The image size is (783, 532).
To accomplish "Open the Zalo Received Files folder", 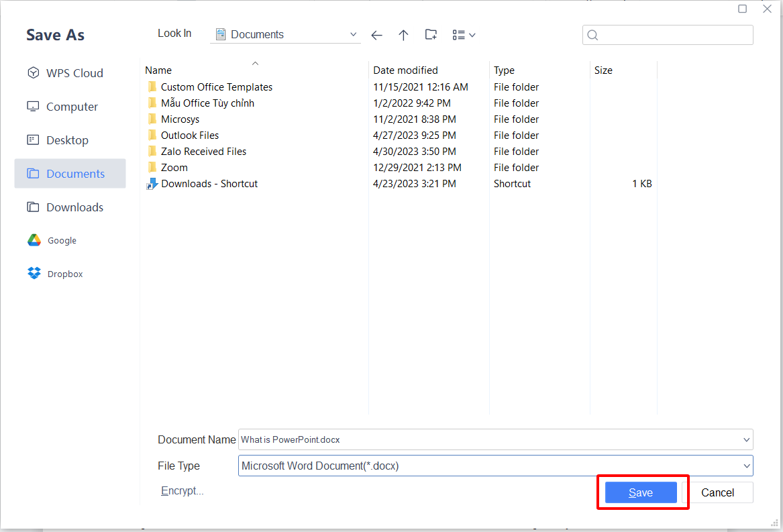I will (x=204, y=151).
